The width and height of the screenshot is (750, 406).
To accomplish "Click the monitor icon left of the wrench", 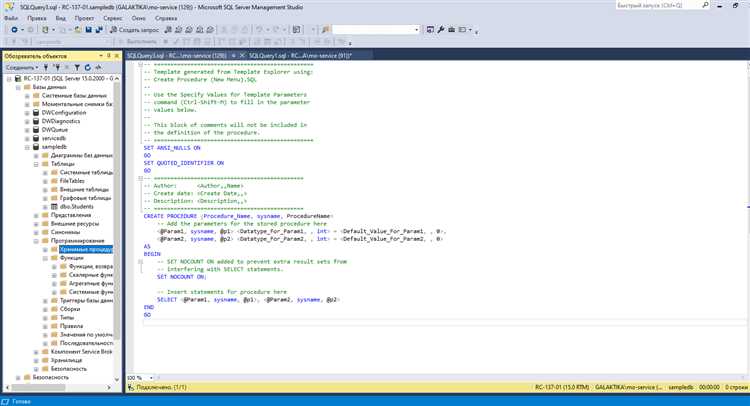I will click(430, 30).
